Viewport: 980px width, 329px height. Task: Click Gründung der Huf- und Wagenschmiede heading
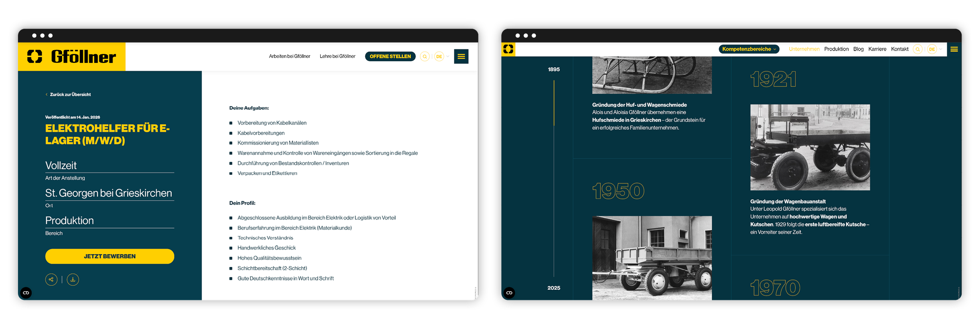tap(639, 105)
